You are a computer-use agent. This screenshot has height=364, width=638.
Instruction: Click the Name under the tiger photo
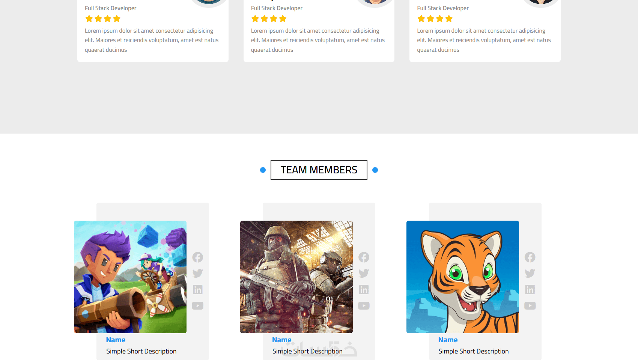coord(448,340)
